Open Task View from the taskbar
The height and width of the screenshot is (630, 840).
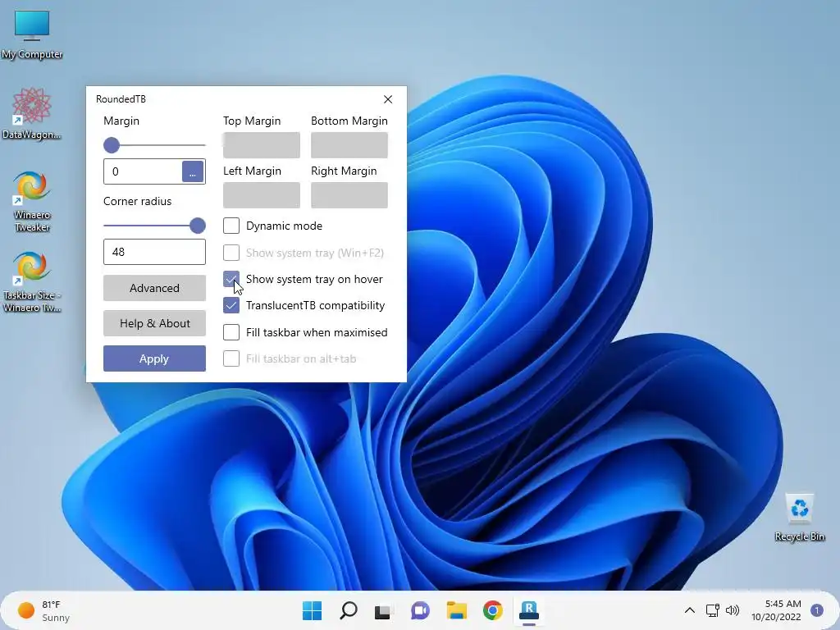(x=384, y=610)
